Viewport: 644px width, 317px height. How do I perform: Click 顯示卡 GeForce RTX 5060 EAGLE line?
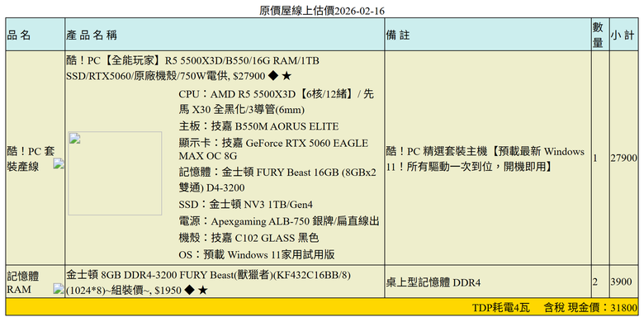(x=273, y=149)
